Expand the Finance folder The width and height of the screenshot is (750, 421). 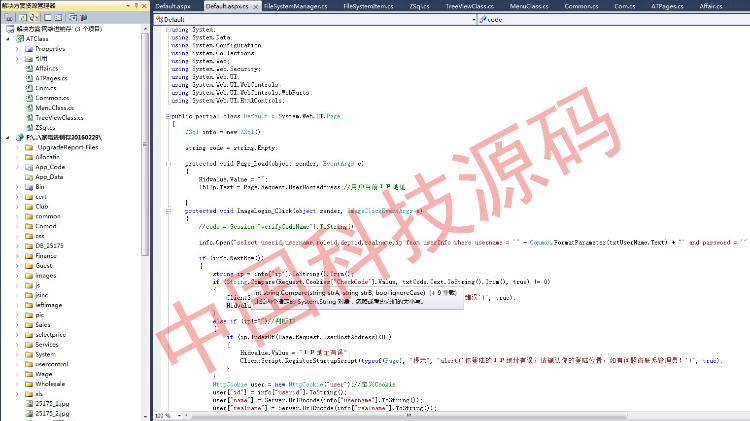(x=17, y=256)
